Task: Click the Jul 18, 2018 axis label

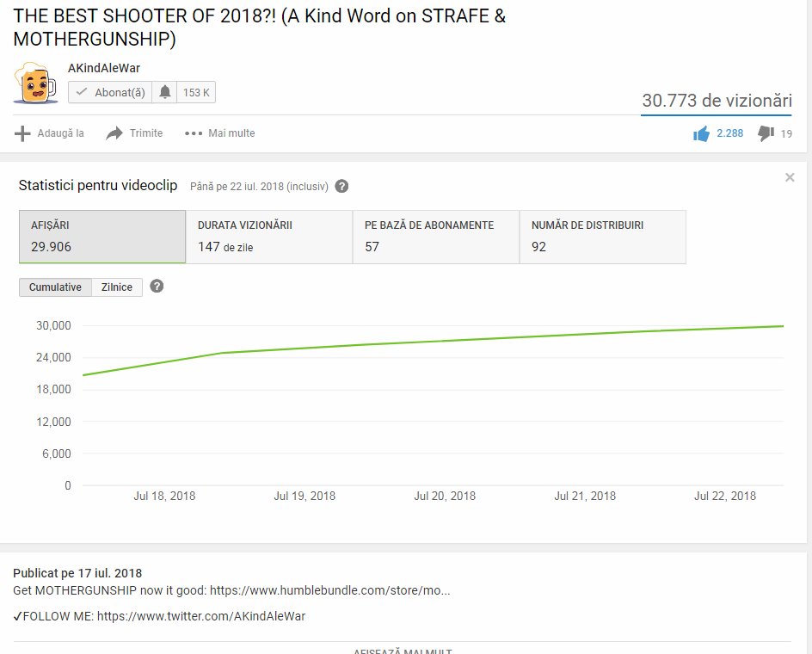Action: pos(164,496)
